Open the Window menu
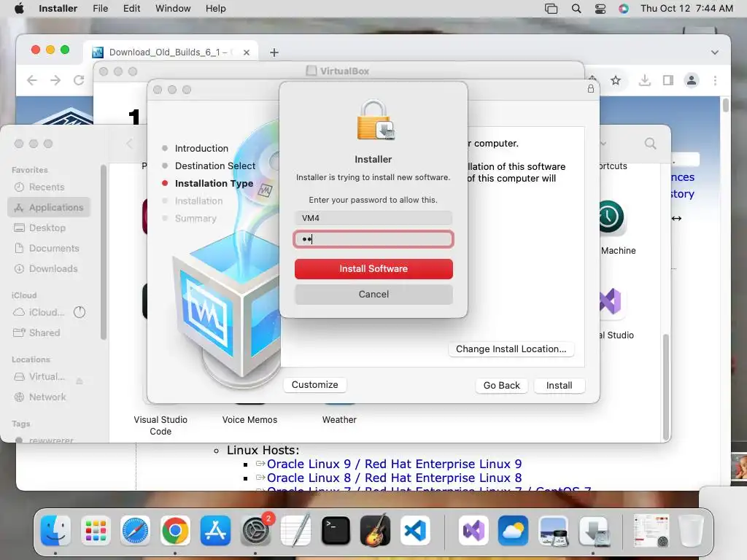This screenshot has width=747, height=560. 173,9
